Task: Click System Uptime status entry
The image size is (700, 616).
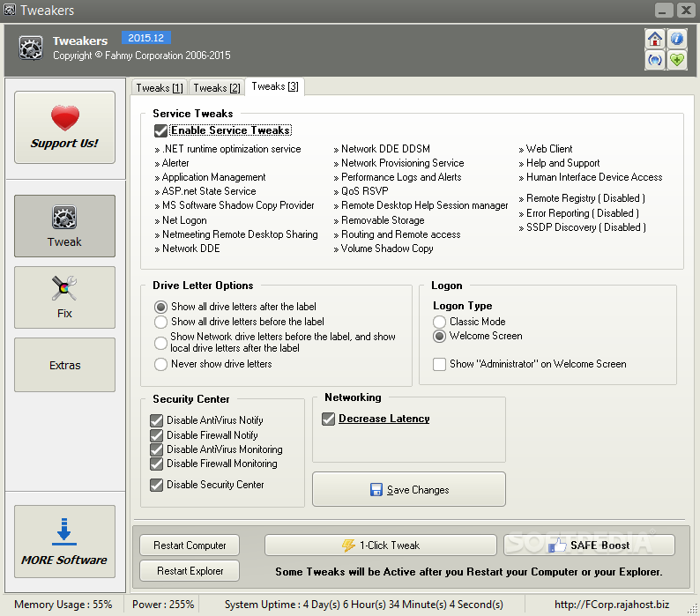Action: pos(364,605)
